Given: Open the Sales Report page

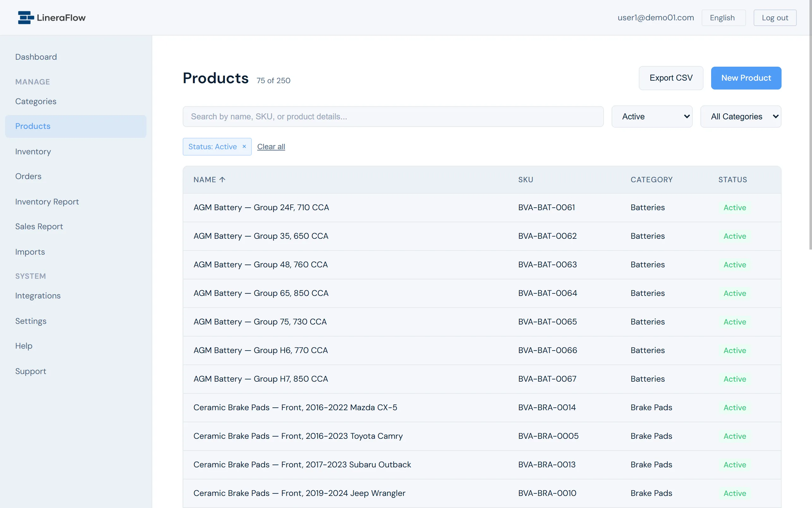Looking at the screenshot, I should click(39, 226).
